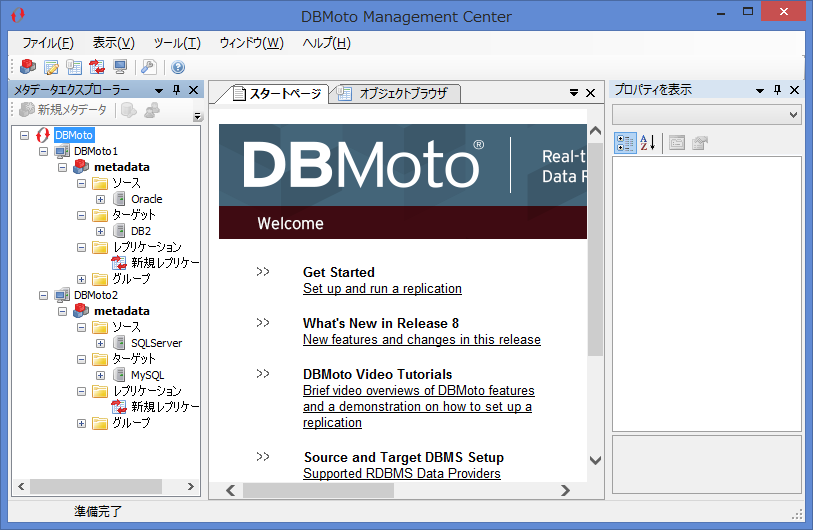Viewport: 813px width, 530px height.
Task: Open the document tab list dropdown
Action: pyautogui.click(x=573, y=93)
